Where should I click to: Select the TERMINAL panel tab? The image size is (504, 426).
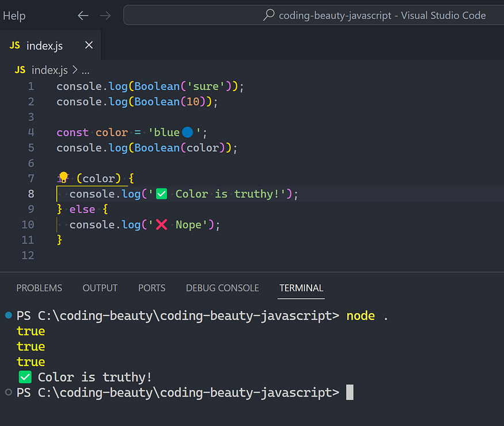[x=301, y=288]
